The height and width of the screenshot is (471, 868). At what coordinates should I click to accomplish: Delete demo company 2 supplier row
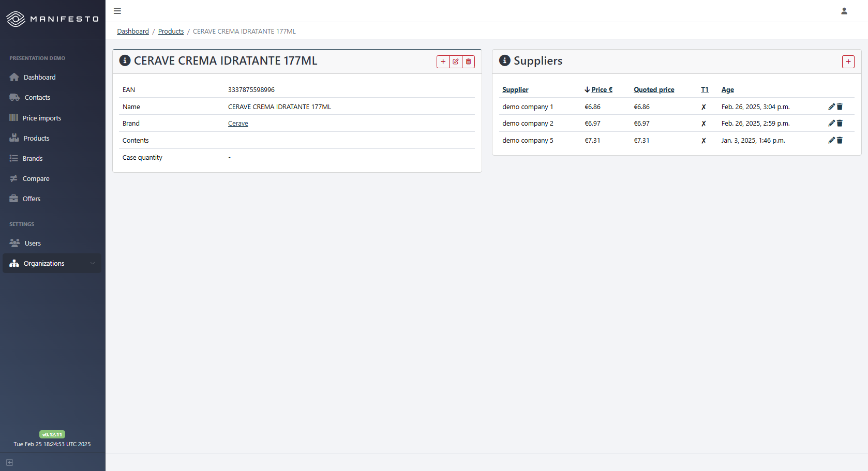pyautogui.click(x=840, y=123)
